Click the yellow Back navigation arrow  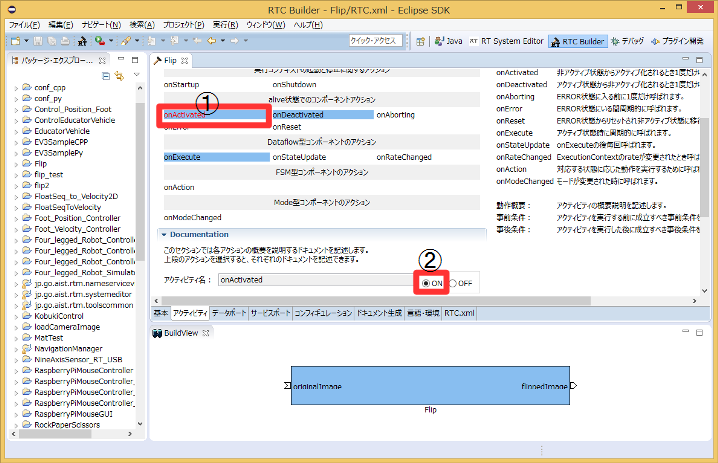211,41
